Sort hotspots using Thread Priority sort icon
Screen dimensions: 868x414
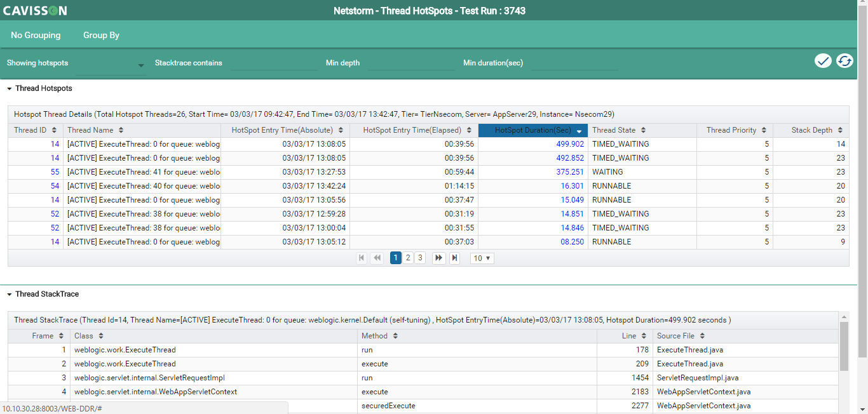coord(764,130)
